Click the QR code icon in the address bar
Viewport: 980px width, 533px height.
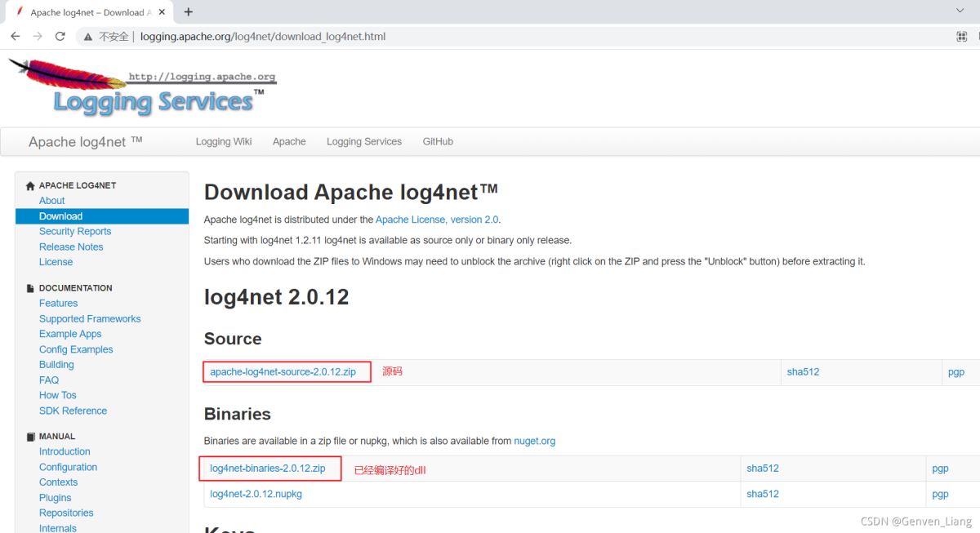click(961, 37)
